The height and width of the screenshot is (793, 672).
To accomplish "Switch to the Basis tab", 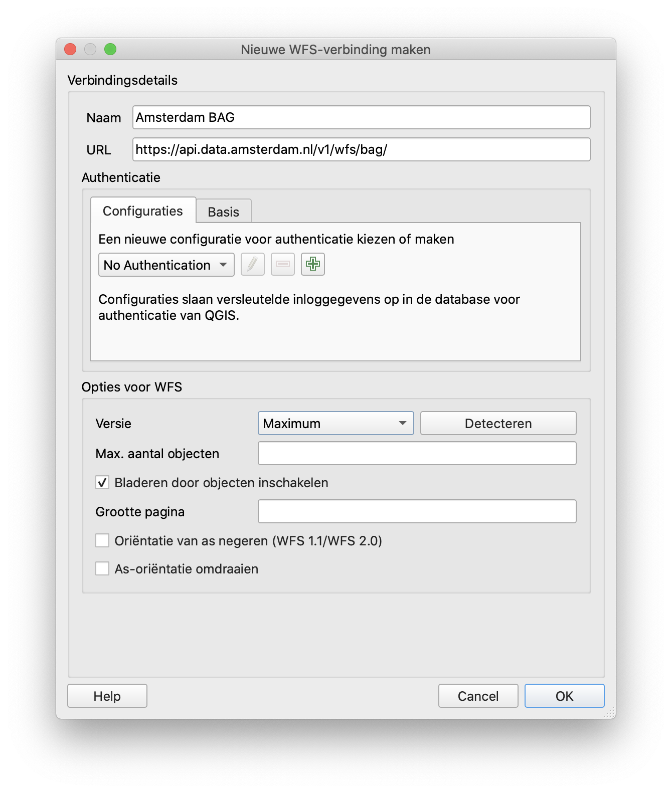I will pos(223,212).
